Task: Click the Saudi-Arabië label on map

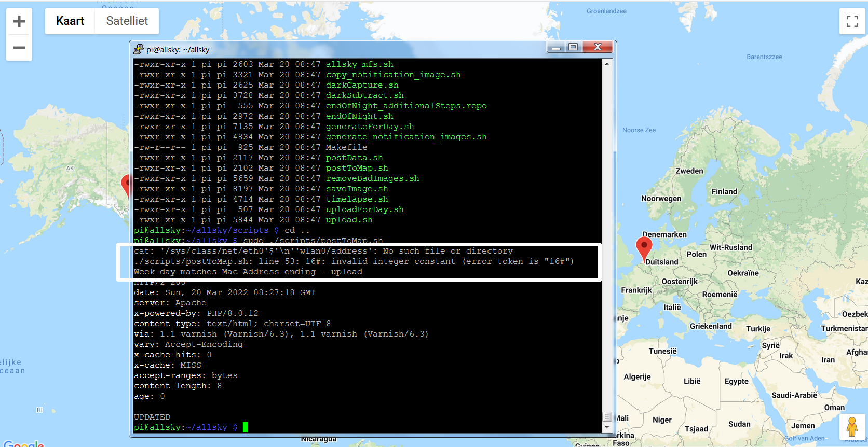Action: click(794, 395)
